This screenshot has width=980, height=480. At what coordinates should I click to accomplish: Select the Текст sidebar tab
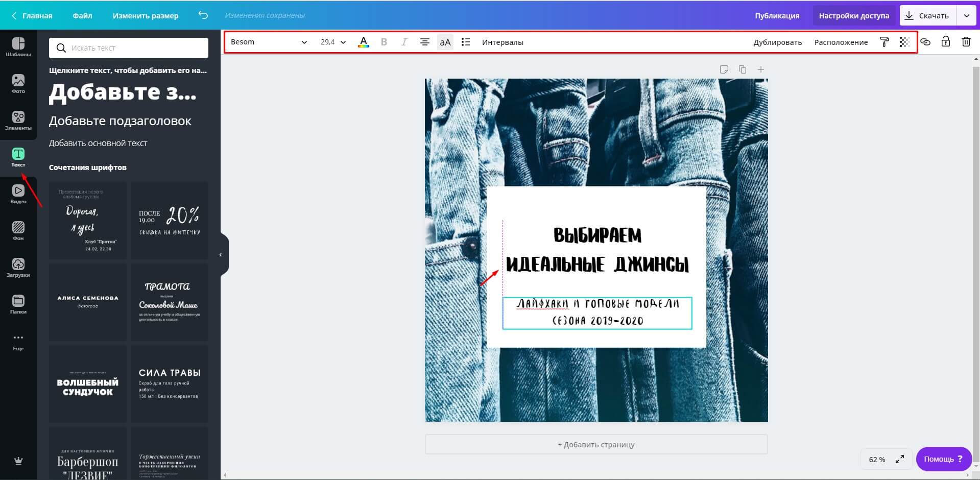(x=18, y=157)
